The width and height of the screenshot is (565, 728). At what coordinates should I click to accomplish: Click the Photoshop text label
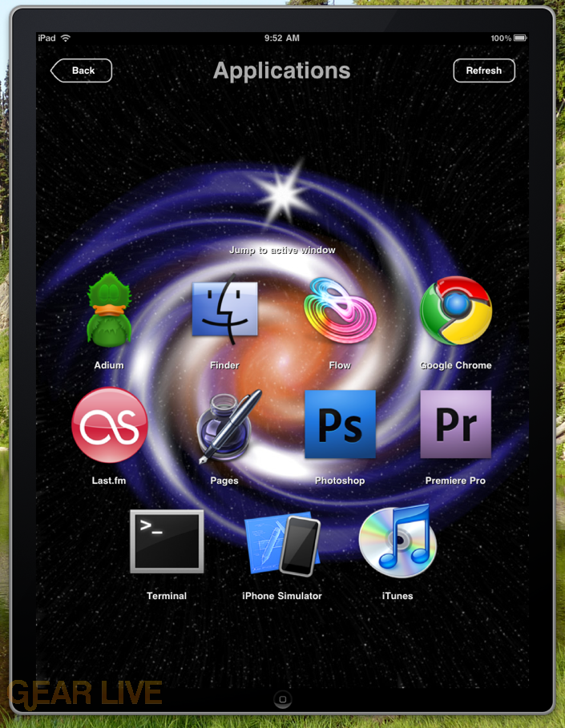click(x=340, y=481)
